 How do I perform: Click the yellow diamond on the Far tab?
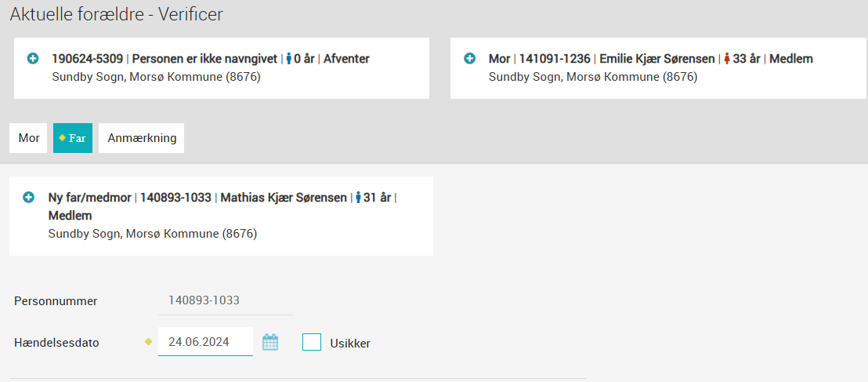point(62,137)
